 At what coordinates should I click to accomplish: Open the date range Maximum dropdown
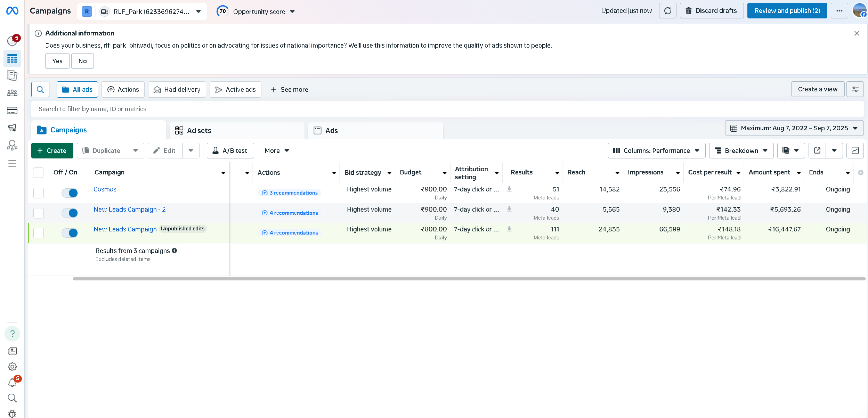tap(794, 128)
